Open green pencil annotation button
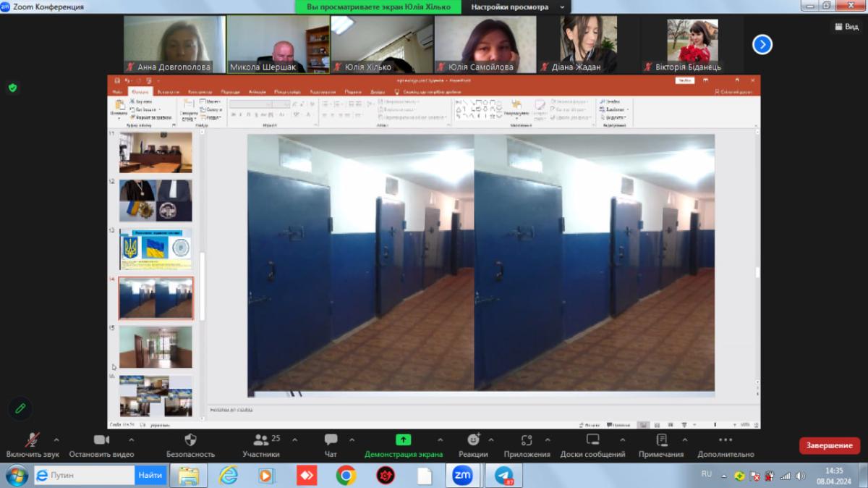Viewport: 868px width, 488px height. tap(20, 408)
